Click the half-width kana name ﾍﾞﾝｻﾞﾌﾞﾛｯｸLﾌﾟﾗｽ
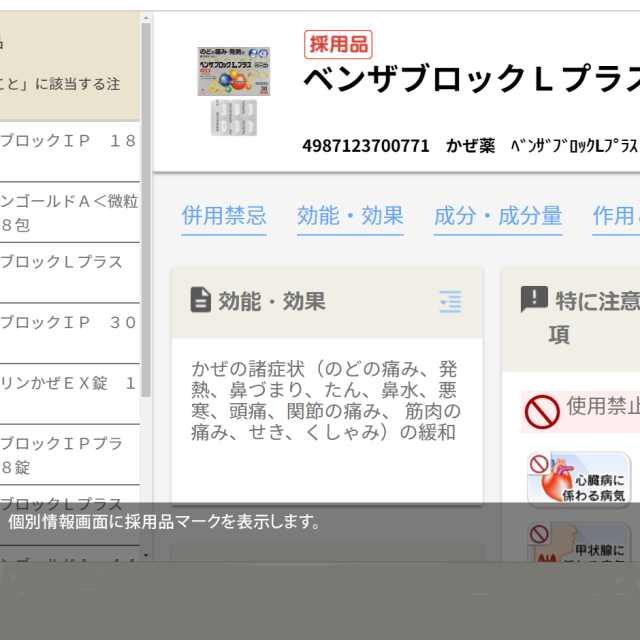 coord(574,146)
